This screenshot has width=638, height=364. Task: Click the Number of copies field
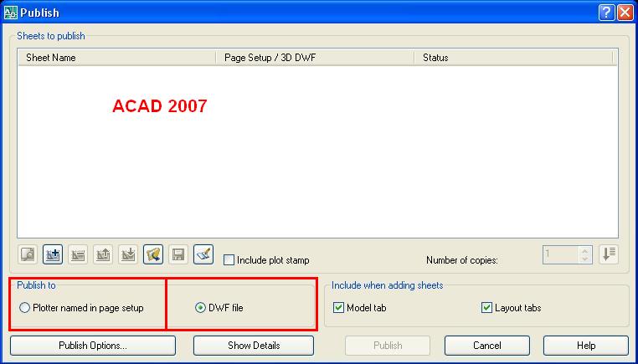coord(561,254)
